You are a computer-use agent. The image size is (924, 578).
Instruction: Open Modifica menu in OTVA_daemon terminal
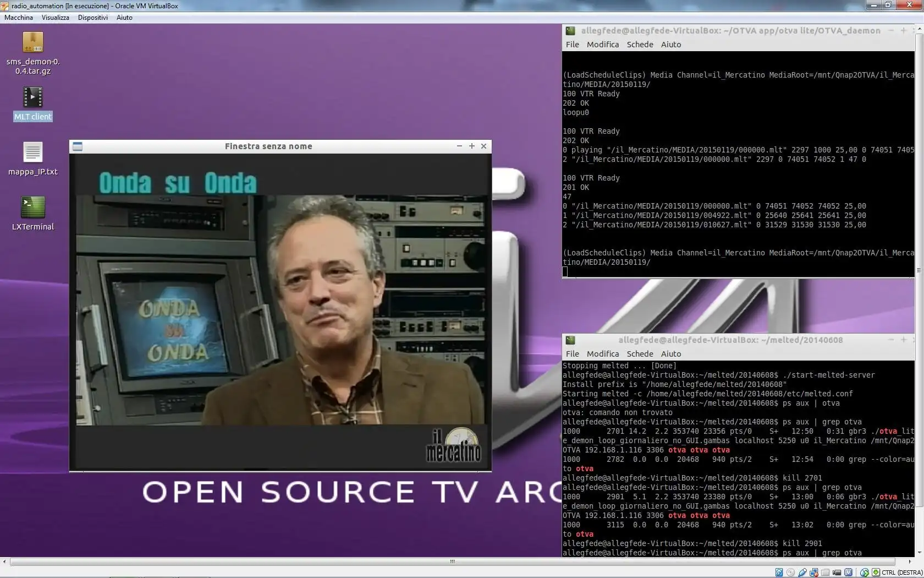(x=603, y=45)
